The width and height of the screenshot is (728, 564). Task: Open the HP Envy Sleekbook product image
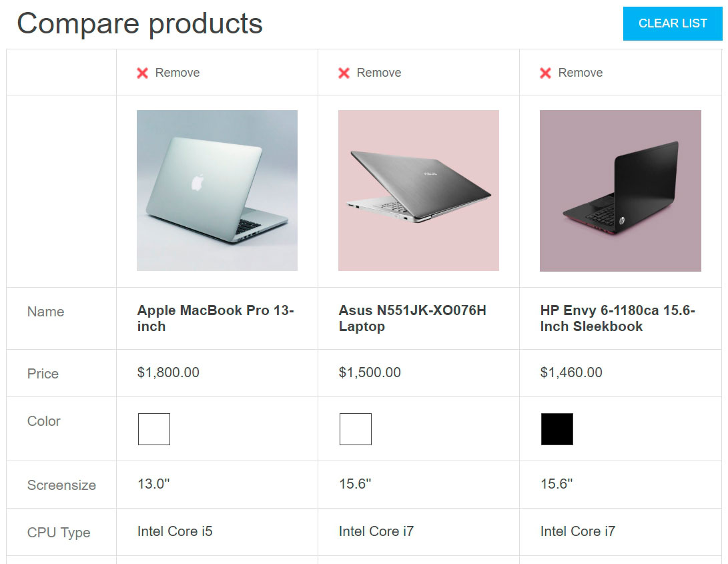[620, 190]
